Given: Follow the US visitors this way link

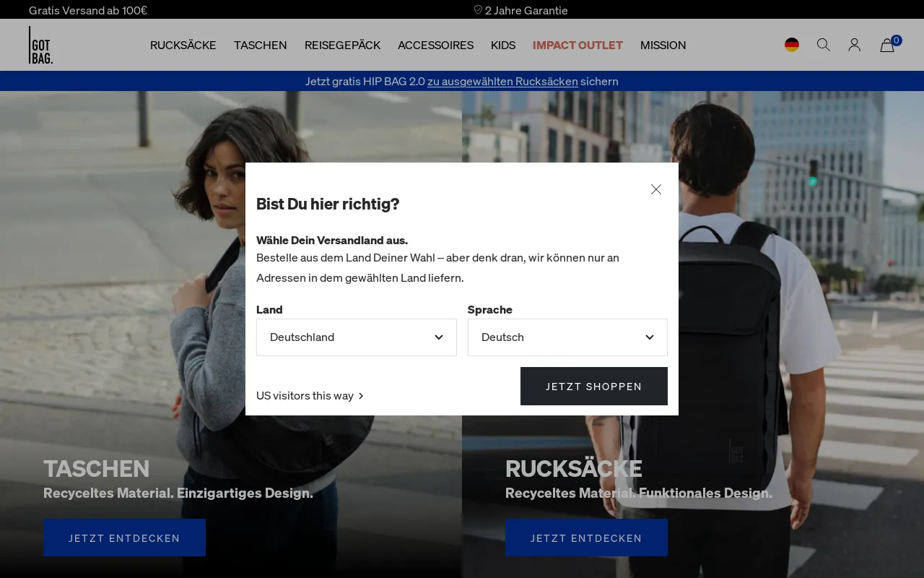Looking at the screenshot, I should [x=305, y=396].
